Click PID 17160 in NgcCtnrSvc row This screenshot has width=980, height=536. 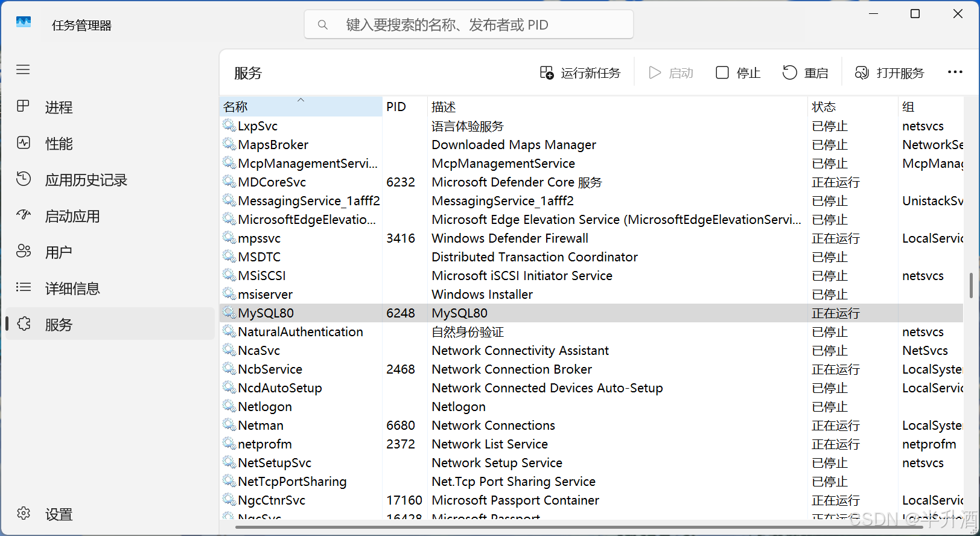pyautogui.click(x=404, y=500)
